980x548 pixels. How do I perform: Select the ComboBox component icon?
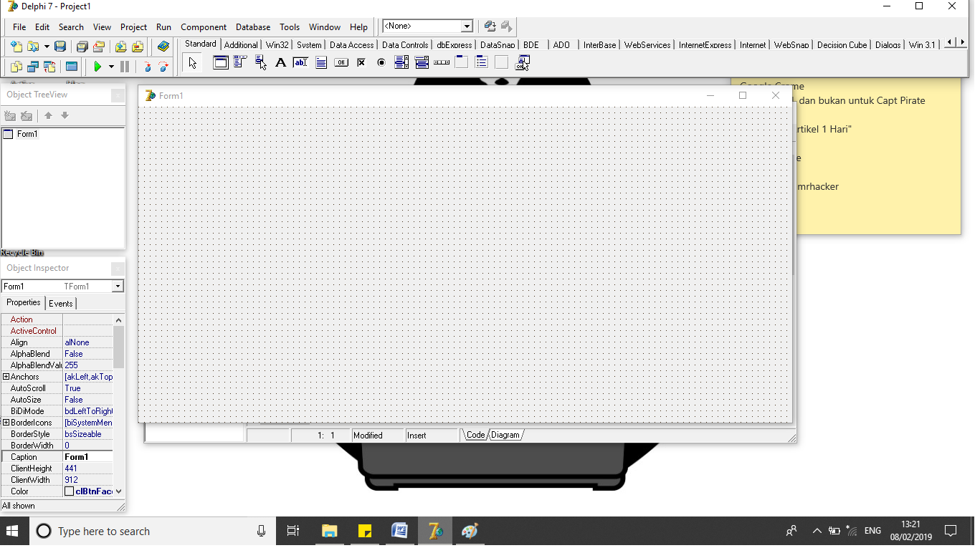(422, 63)
